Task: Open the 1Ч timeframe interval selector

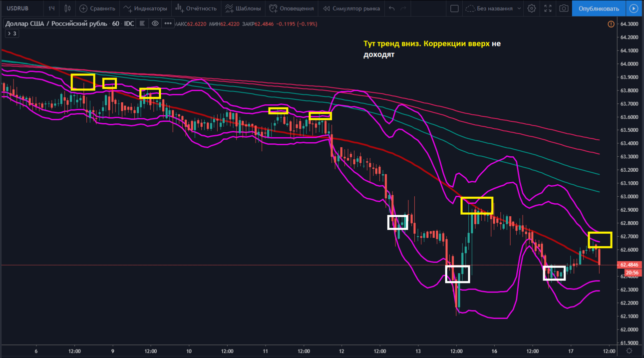Action: [51, 8]
